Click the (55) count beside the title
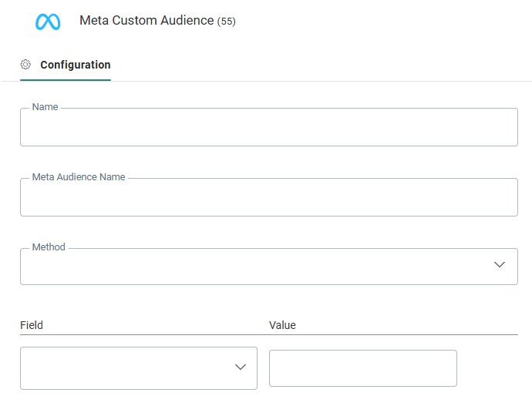Viewport: 532px width, 396px height. [227, 22]
